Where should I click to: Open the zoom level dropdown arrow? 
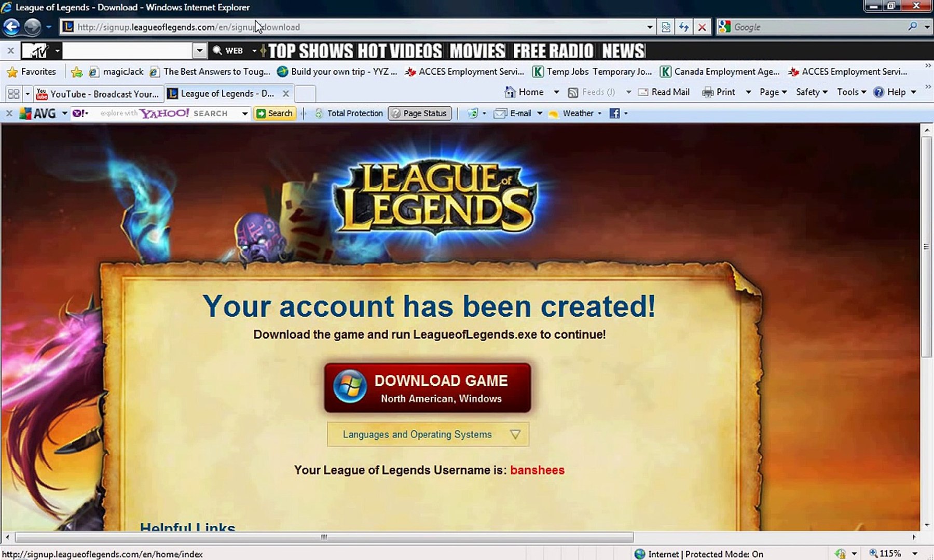pos(915,553)
